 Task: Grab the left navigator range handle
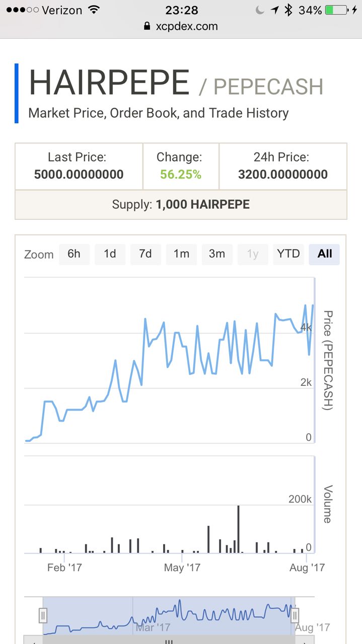[43, 615]
